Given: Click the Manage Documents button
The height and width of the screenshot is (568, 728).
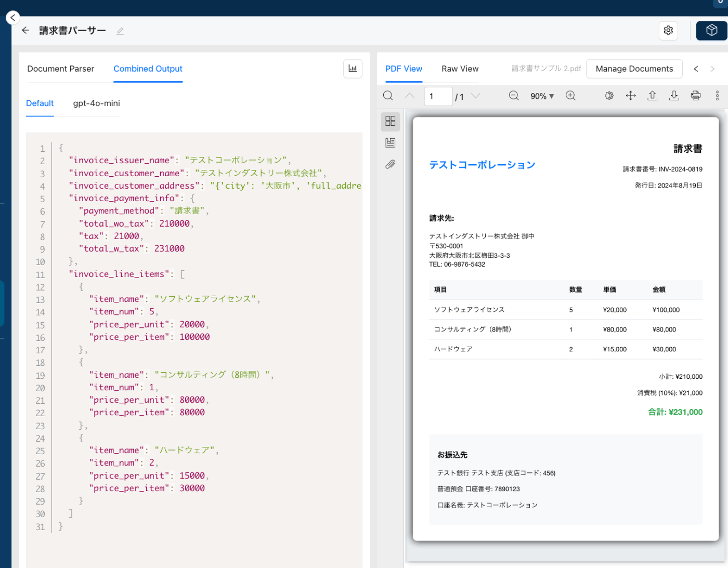Looking at the screenshot, I should coord(634,69).
